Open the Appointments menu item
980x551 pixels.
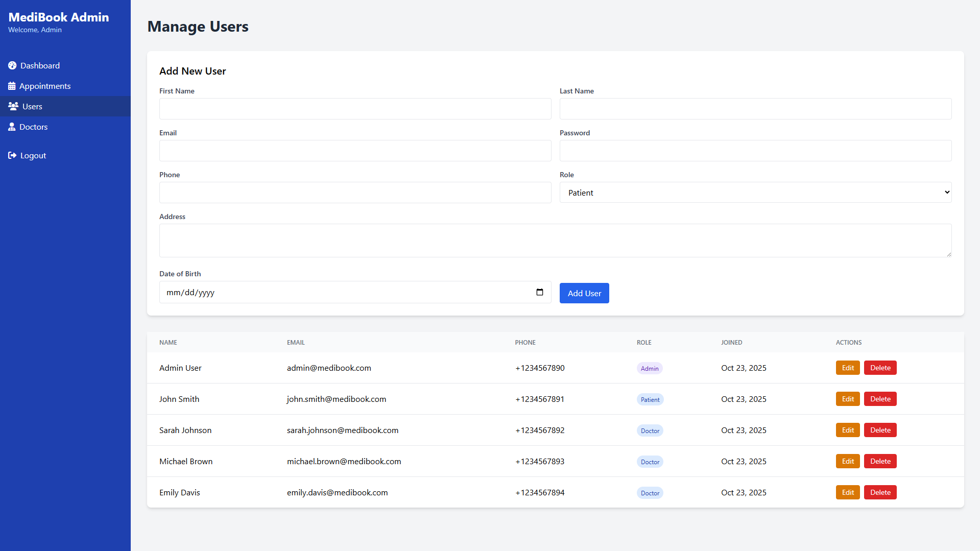coord(45,86)
